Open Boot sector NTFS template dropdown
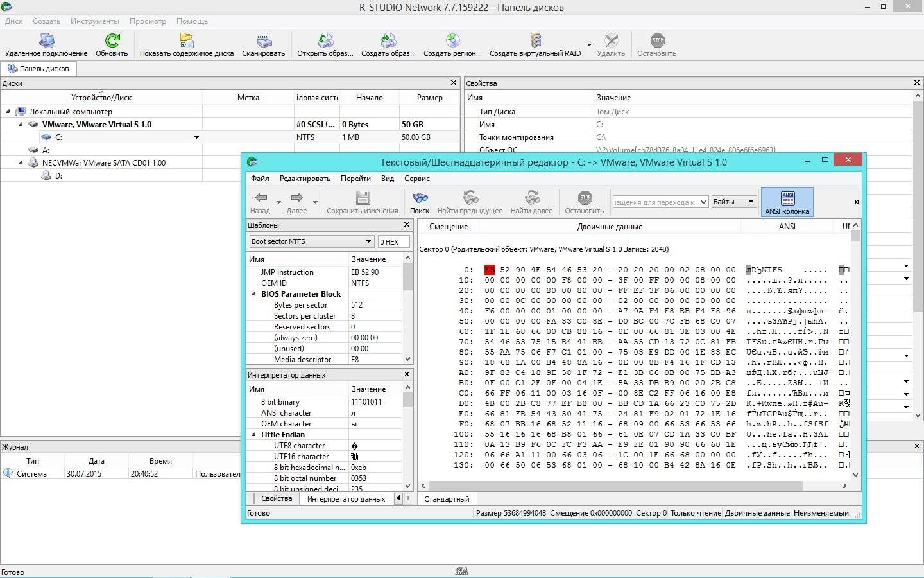 [368, 241]
